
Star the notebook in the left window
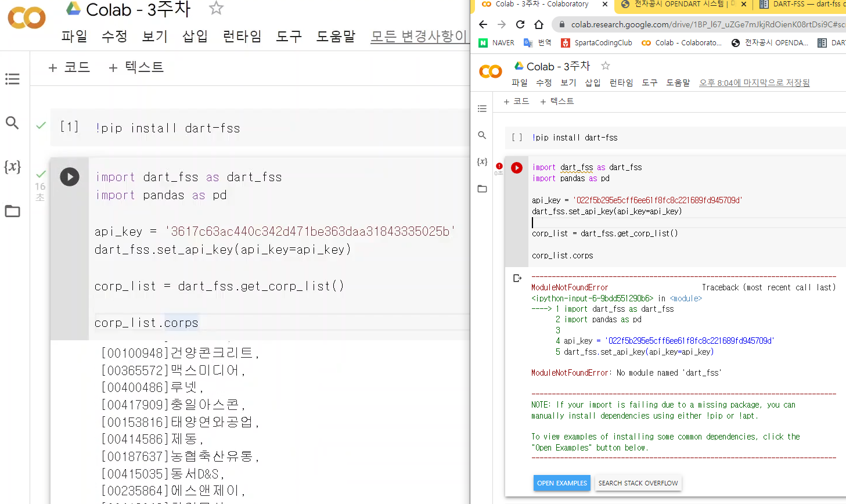pyautogui.click(x=216, y=8)
